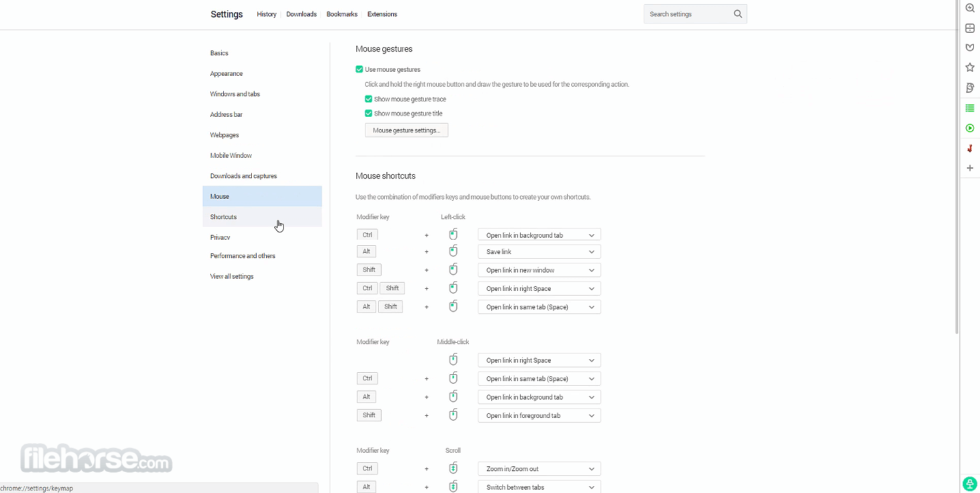Click the Mouse gesture settings... button
The image size is (980, 493).
tap(407, 130)
